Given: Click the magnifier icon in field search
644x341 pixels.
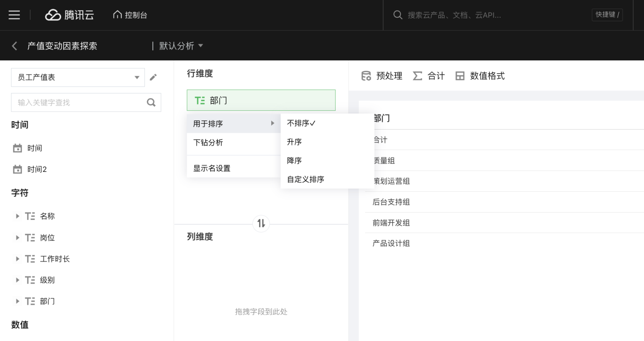Looking at the screenshot, I should 151,103.
